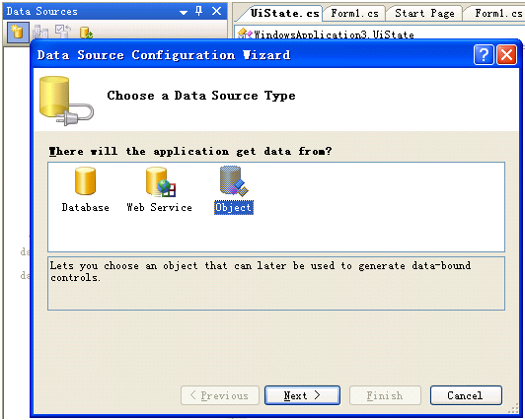Select the Object data source icon

(x=234, y=180)
